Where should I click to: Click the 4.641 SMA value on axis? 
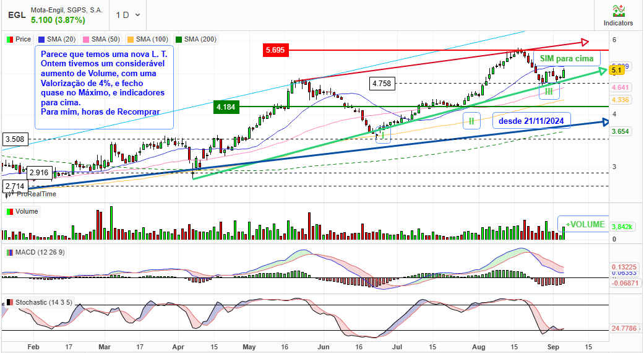620,87
